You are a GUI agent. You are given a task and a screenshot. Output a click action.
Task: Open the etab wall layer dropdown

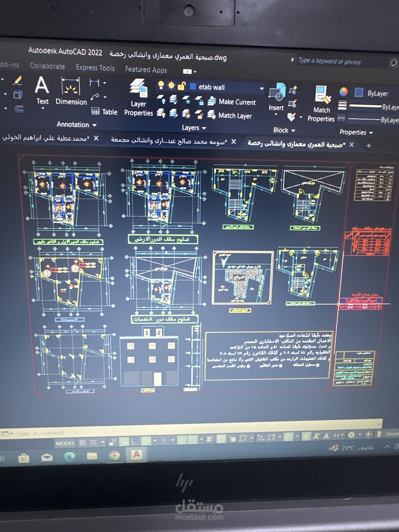pos(262,89)
